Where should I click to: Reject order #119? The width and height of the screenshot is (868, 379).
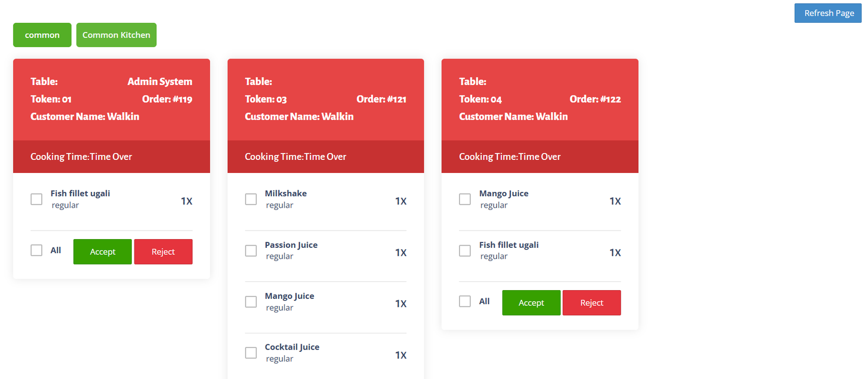[163, 252]
